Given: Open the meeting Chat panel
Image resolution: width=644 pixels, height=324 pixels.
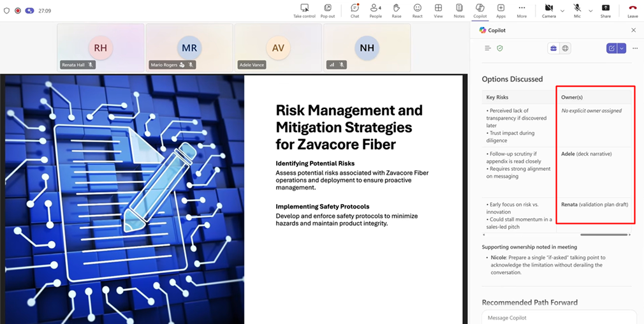Looking at the screenshot, I should click(355, 10).
